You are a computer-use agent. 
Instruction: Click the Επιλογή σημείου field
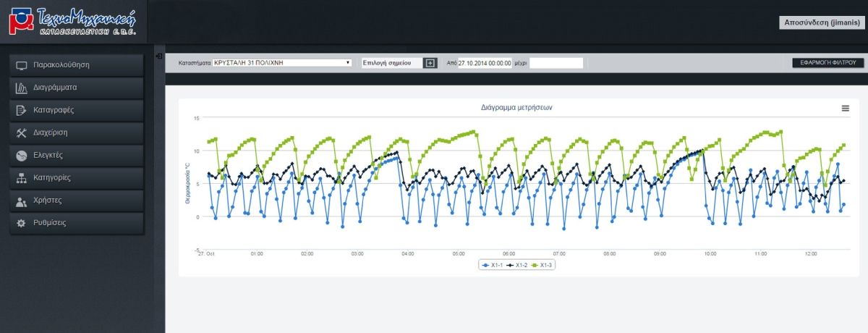[392, 63]
